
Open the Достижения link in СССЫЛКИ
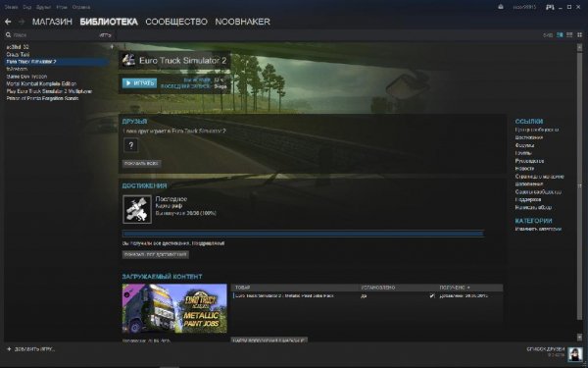tap(529, 137)
